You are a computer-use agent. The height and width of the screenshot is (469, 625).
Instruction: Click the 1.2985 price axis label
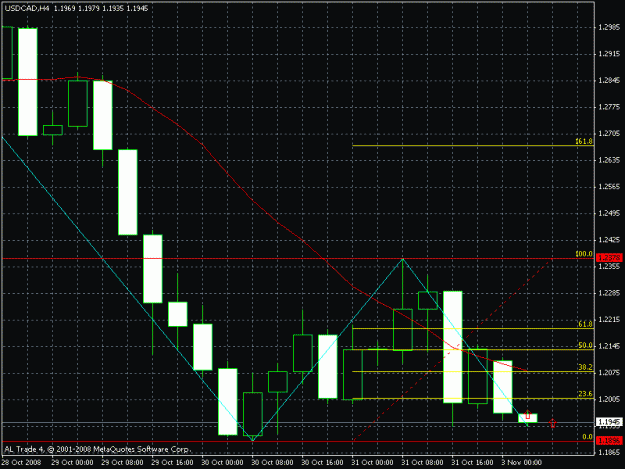point(609,27)
